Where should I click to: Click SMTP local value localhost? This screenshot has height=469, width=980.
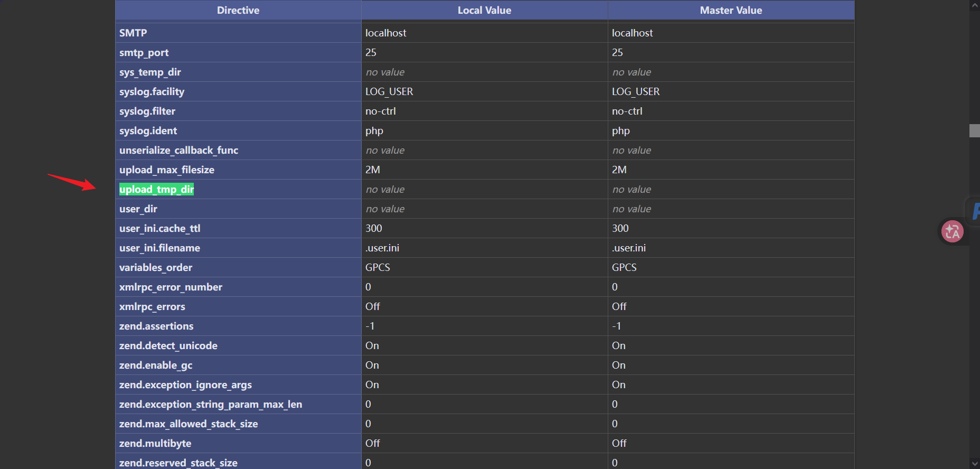click(x=386, y=33)
